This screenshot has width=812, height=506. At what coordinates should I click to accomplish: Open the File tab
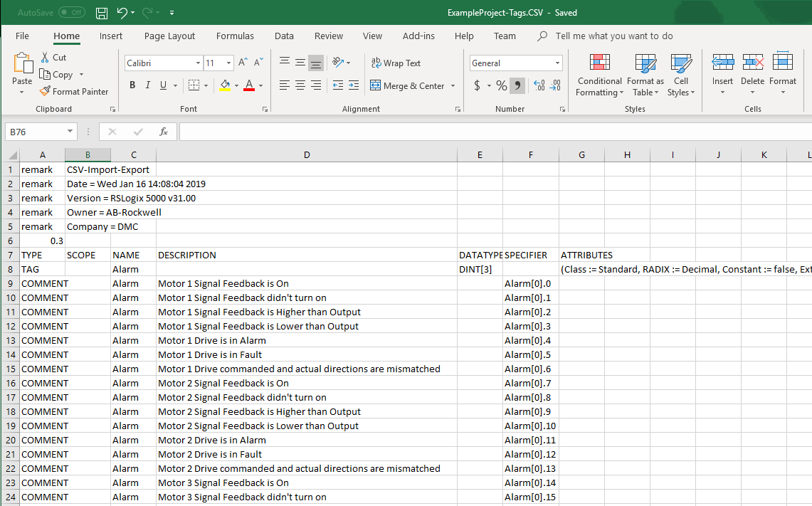(22, 36)
